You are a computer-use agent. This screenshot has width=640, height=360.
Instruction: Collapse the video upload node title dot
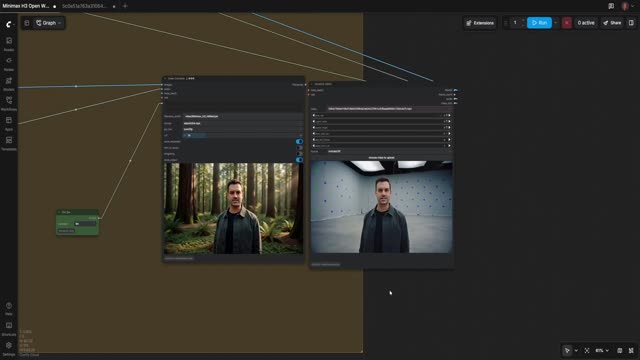coord(312,84)
